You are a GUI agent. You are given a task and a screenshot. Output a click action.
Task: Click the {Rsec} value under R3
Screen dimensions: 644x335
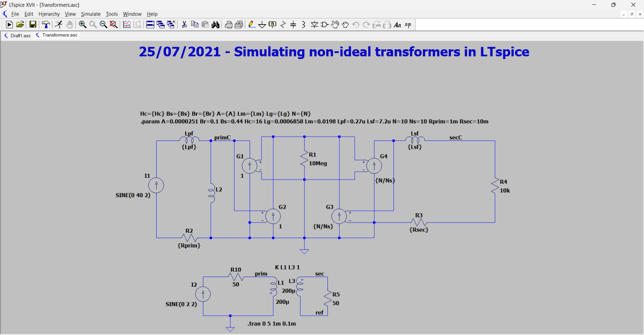419,229
